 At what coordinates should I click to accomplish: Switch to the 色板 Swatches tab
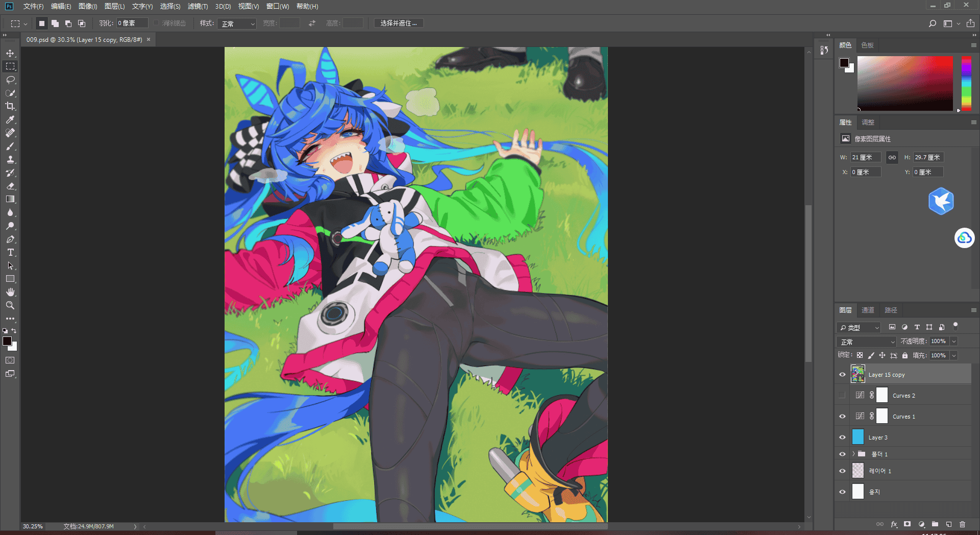click(x=867, y=45)
